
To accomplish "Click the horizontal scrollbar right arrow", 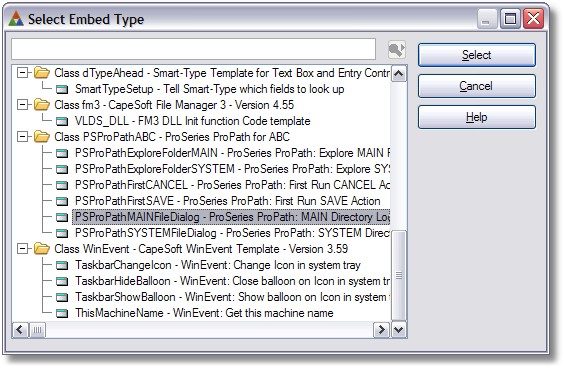I will click(x=381, y=329).
